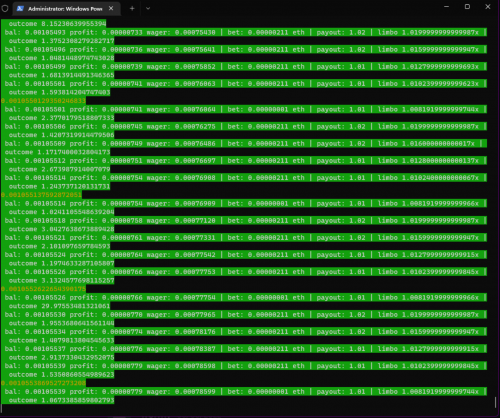Click the wager: 0.00077120 value
This screenshot has width=500, height=418.
[181, 220]
